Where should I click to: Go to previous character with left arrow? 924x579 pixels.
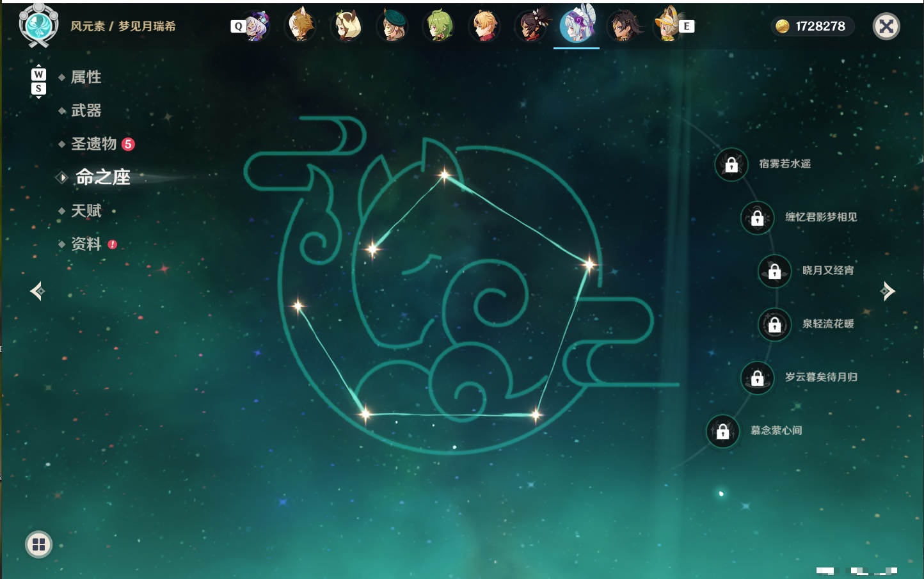click(x=37, y=291)
